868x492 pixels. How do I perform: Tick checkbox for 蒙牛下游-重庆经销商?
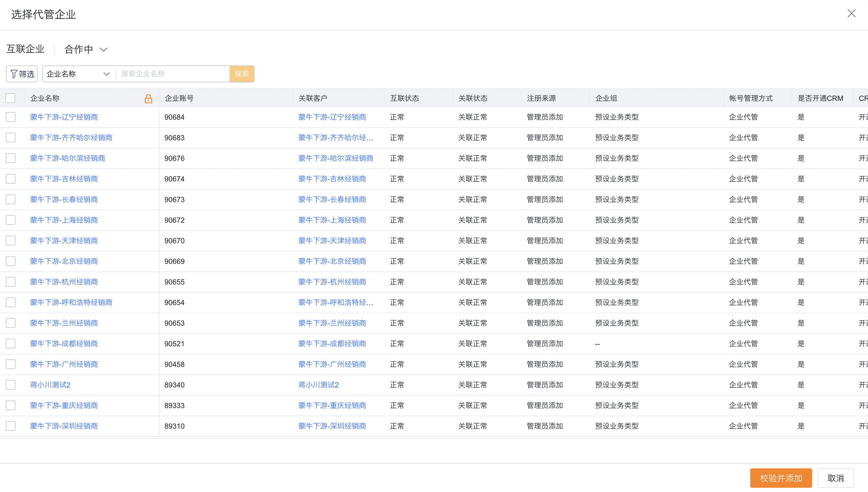(x=11, y=405)
